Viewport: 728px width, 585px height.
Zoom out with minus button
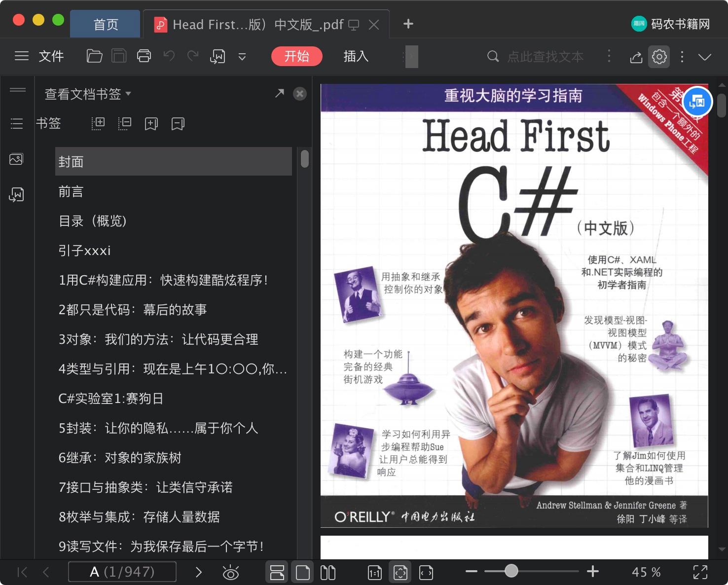tap(472, 572)
